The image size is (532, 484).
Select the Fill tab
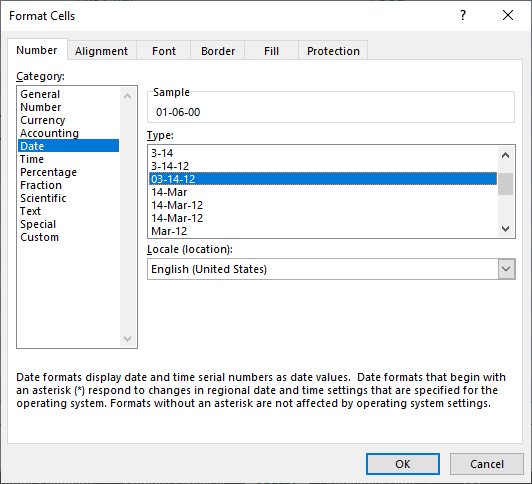click(x=271, y=51)
